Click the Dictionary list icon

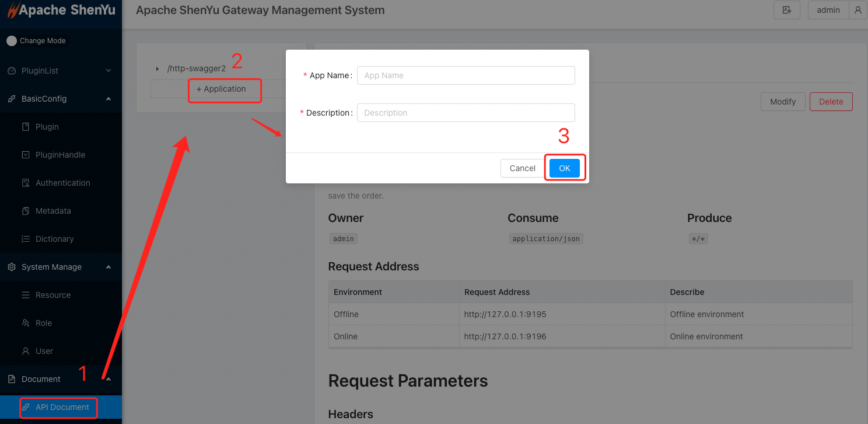click(26, 239)
